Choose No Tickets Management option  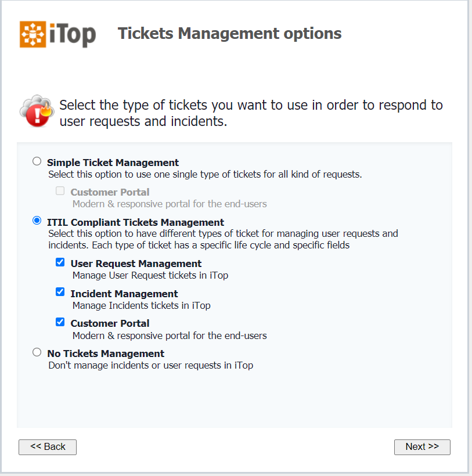pyautogui.click(x=37, y=352)
